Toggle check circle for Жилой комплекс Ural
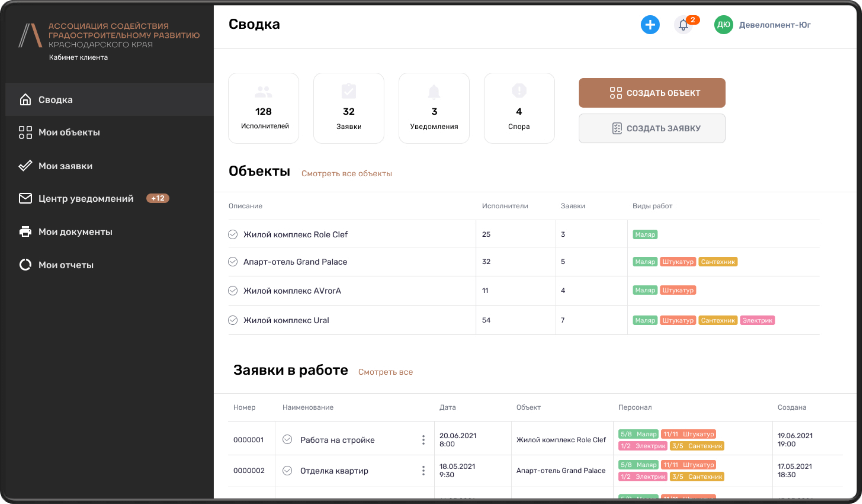The width and height of the screenshot is (862, 504). click(x=233, y=320)
